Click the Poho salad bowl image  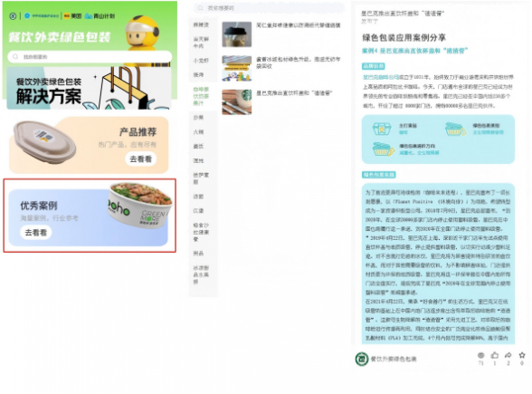139,205
